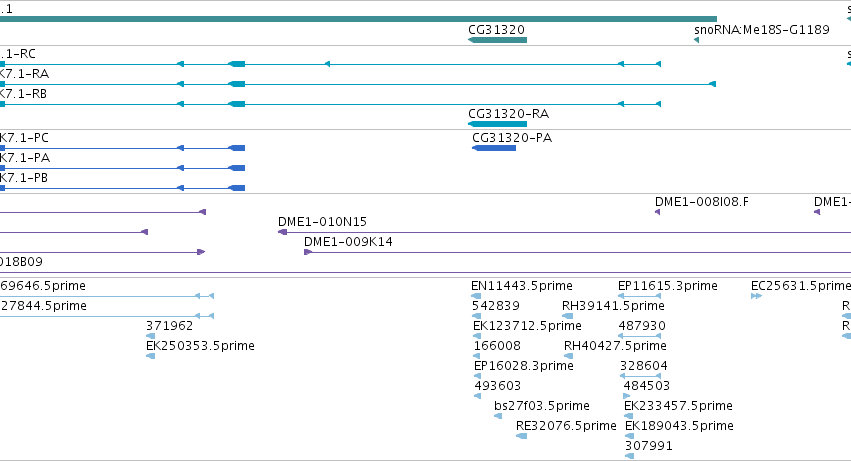The width and height of the screenshot is (851, 461).
Task: Click the 307991 EST arrow glyph
Action: point(630,456)
